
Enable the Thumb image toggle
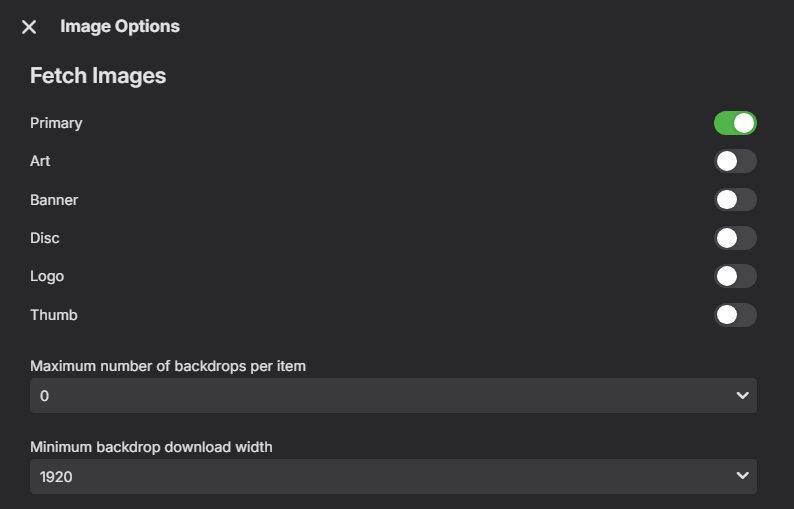coord(735,315)
